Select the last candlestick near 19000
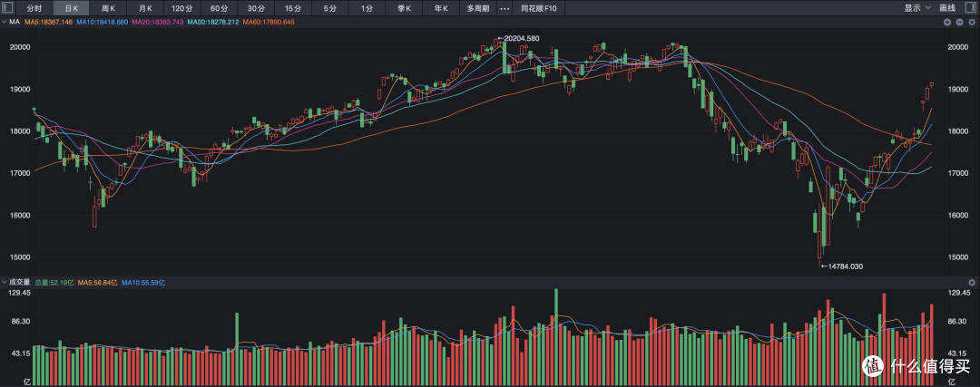Viewport: 980px width, 387px height. pos(932,83)
